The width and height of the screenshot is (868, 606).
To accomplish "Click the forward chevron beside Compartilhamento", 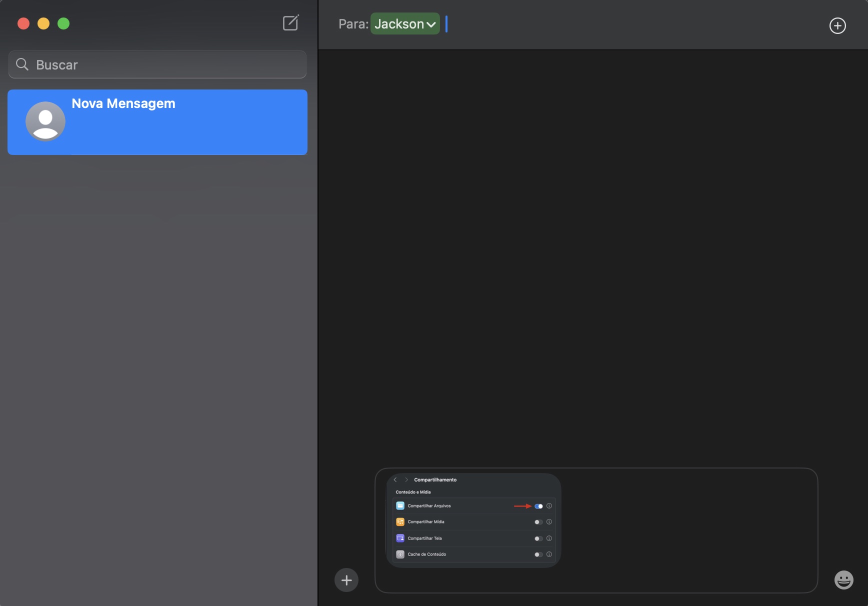I will click(x=406, y=480).
